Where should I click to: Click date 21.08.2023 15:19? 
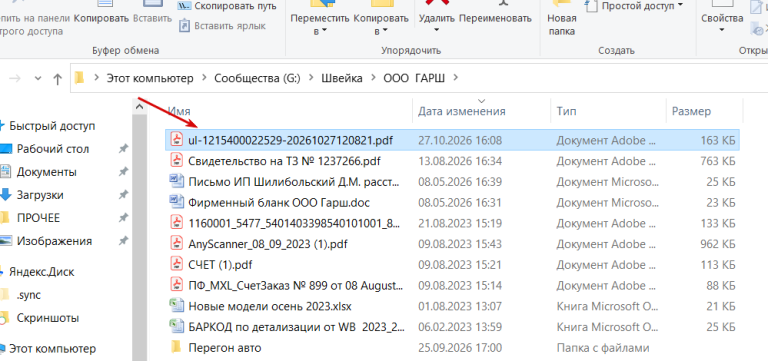click(459, 223)
